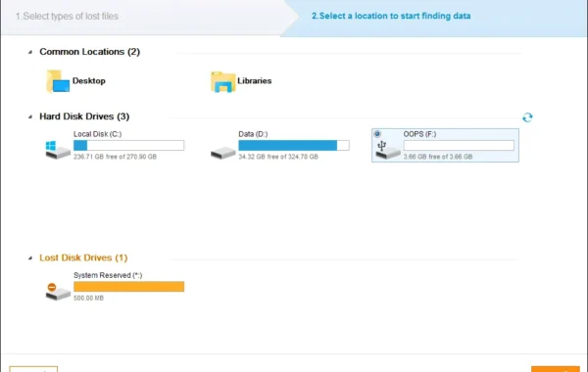Image resolution: width=588 pixels, height=372 pixels.
Task: Click the orange button at bottom right
Action: 556,369
